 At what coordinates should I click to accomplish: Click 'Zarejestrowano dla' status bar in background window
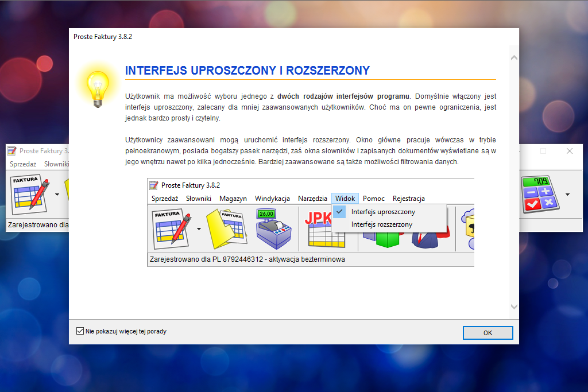pos(38,225)
